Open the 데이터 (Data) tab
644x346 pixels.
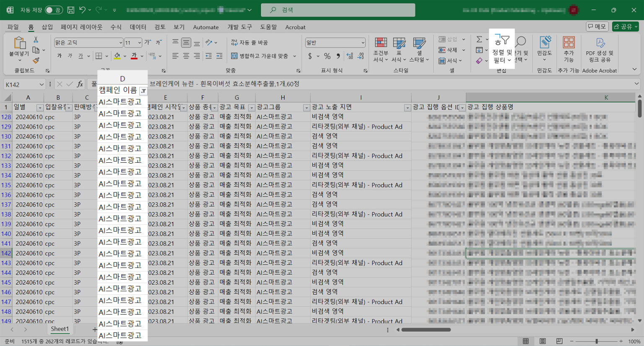tap(138, 27)
